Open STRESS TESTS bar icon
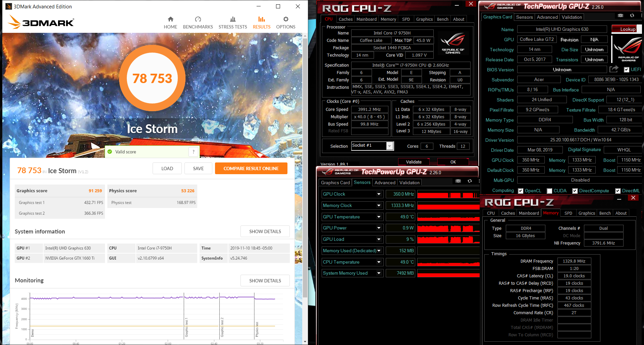This screenshot has width=644, height=345. (233, 19)
